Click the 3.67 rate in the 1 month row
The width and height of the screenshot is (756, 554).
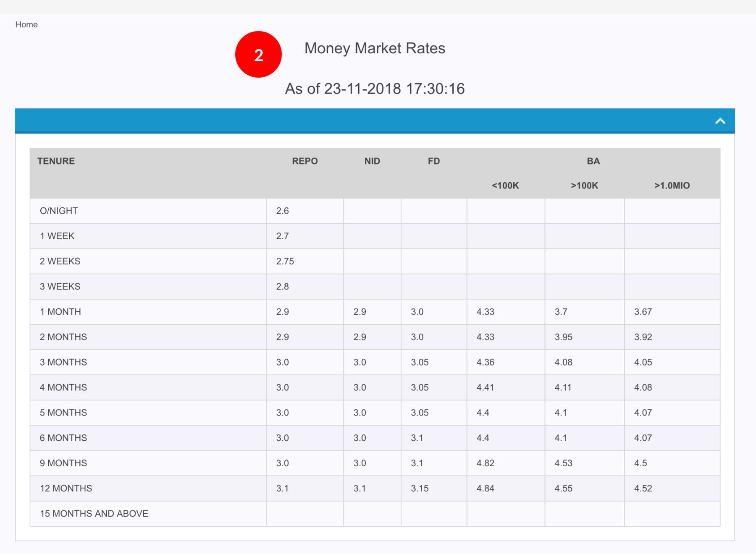pyautogui.click(x=643, y=311)
